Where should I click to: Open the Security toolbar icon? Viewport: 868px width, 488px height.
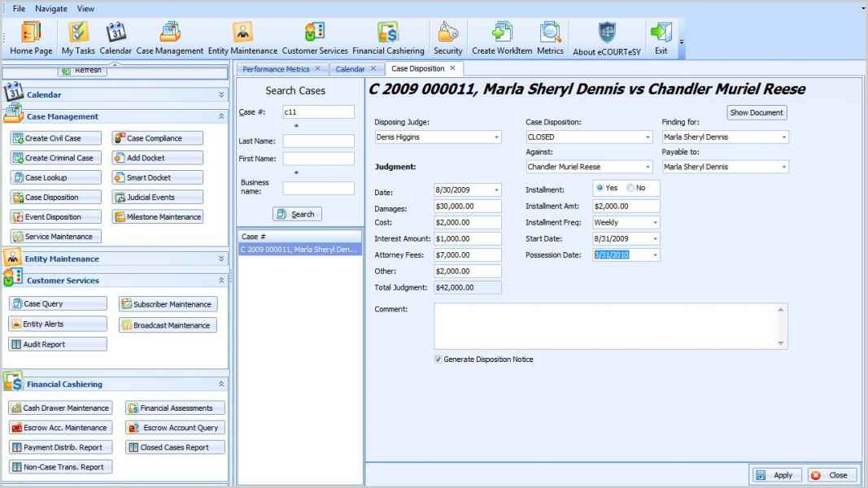[448, 32]
